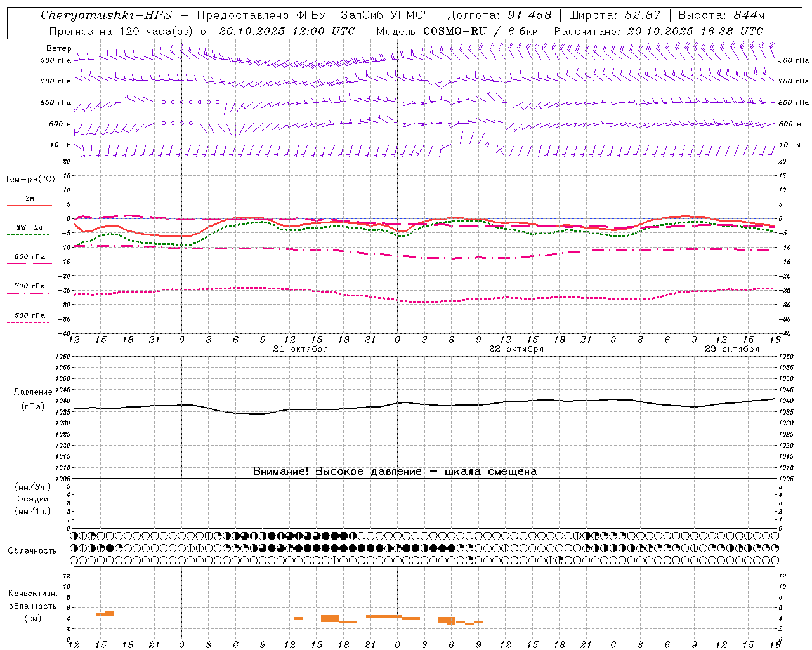Click the dotted pink legend line below the temperature '500 гПа' entry
Image resolution: width=812 pixels, height=650 pixels.
pos(28,323)
